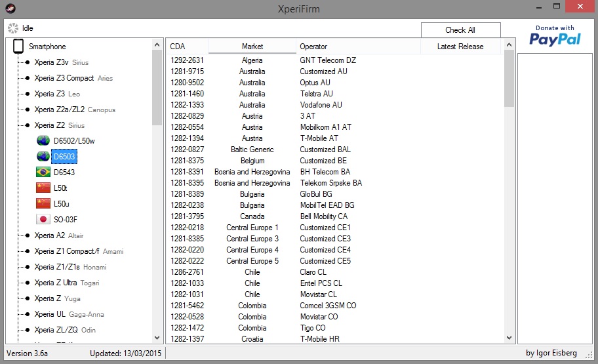This screenshot has height=364, width=598.
Task: Select the Claro CL row
Action: [335, 272]
